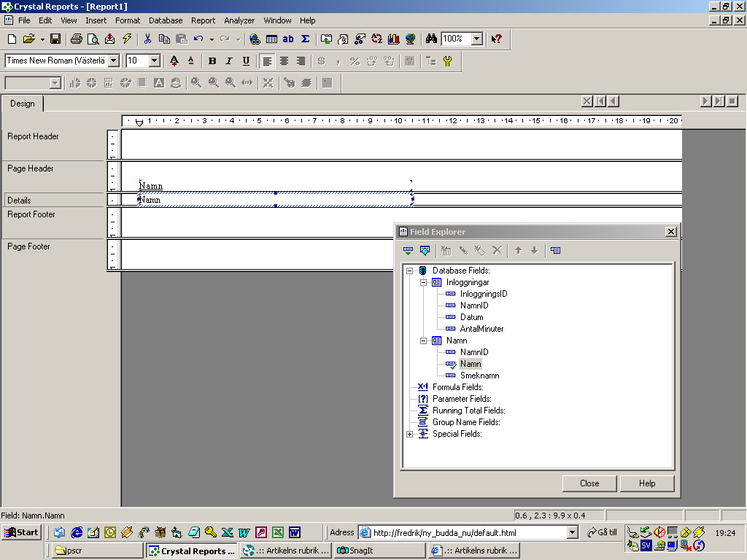Switch to SnagIt taskbar button
This screenshot has height=560, width=747.
[x=379, y=551]
